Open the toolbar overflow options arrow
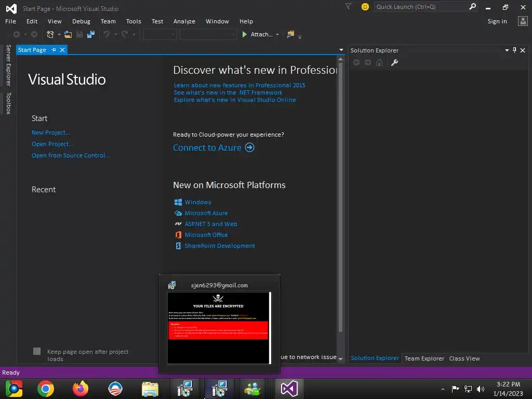 [300, 37]
